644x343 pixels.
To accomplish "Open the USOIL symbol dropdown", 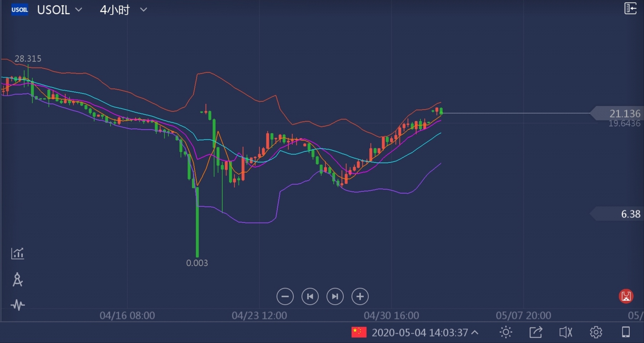I will pyautogui.click(x=60, y=10).
